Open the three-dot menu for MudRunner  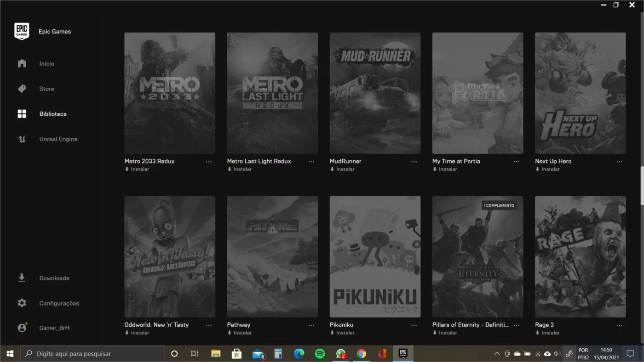(414, 161)
